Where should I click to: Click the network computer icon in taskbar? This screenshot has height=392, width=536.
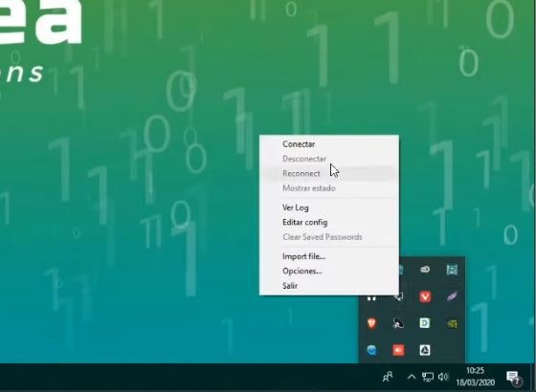click(427, 377)
